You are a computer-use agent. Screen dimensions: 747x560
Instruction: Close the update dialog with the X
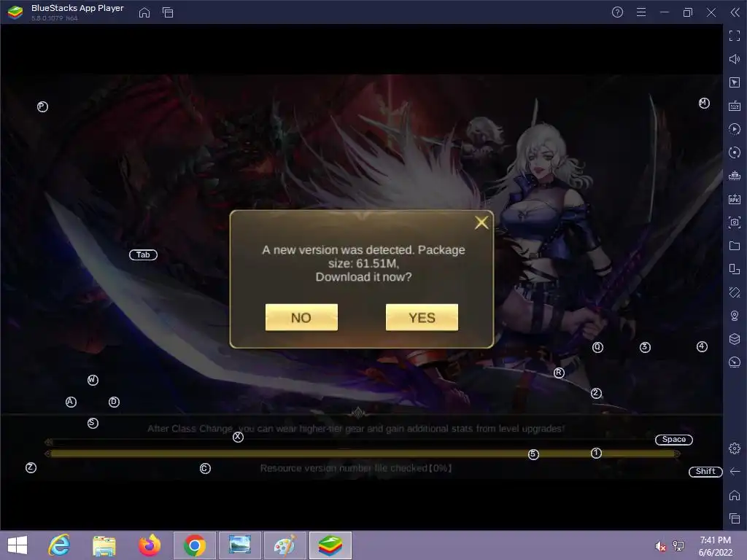(481, 222)
